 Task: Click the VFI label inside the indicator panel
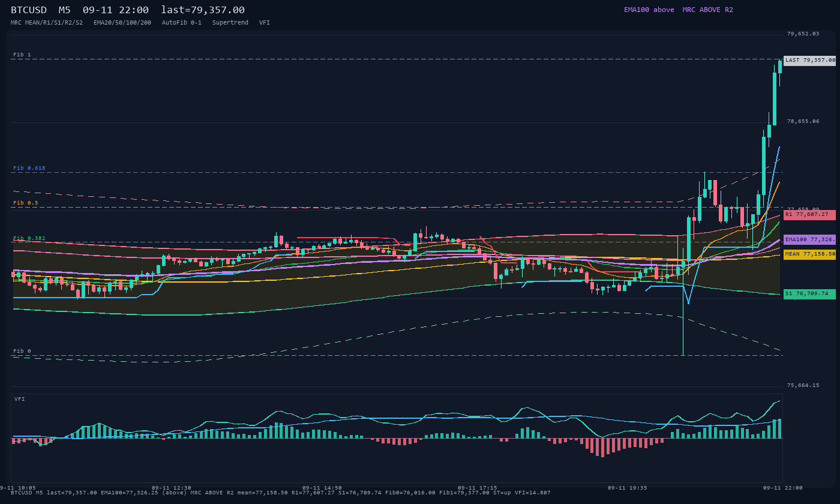20,399
